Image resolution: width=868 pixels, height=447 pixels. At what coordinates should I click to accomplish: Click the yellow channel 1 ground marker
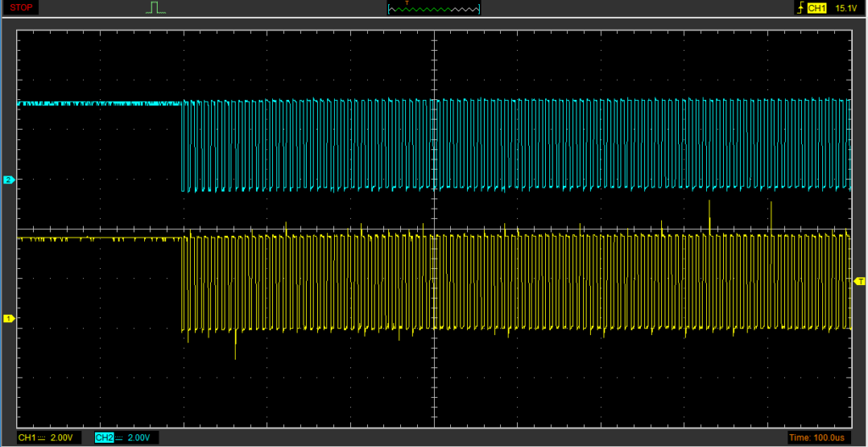tap(8, 318)
